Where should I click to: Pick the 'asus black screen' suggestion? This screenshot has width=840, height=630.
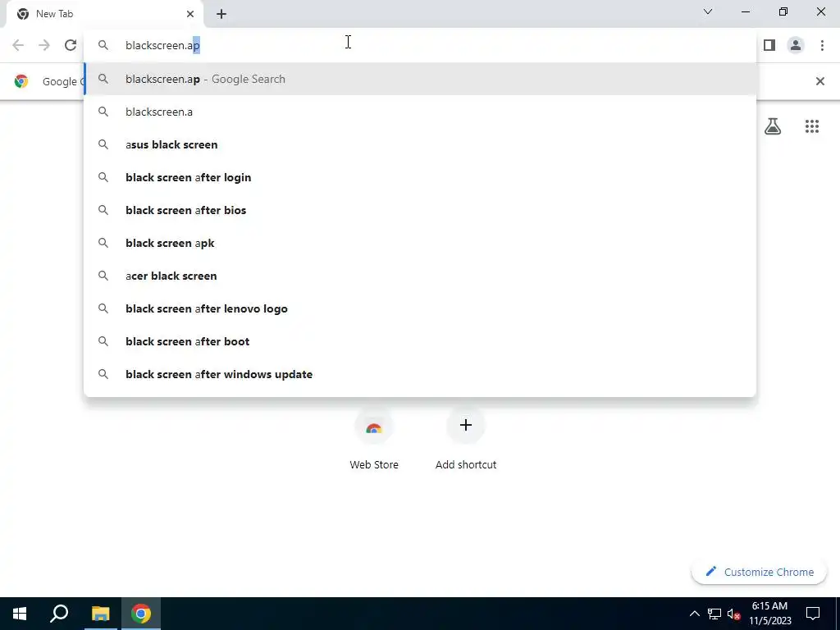(420, 144)
